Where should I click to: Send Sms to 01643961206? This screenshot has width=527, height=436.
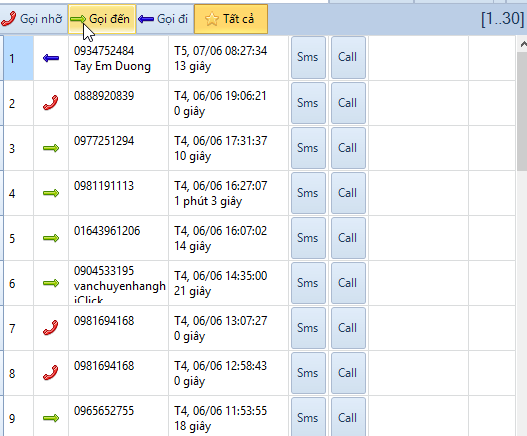pyautogui.click(x=308, y=238)
